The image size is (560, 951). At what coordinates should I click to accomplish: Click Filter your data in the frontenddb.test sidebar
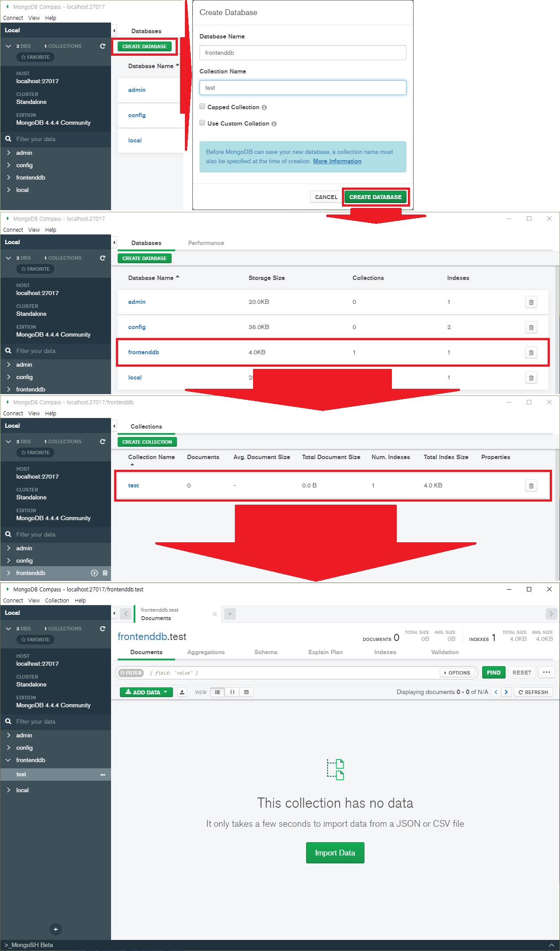point(55,721)
